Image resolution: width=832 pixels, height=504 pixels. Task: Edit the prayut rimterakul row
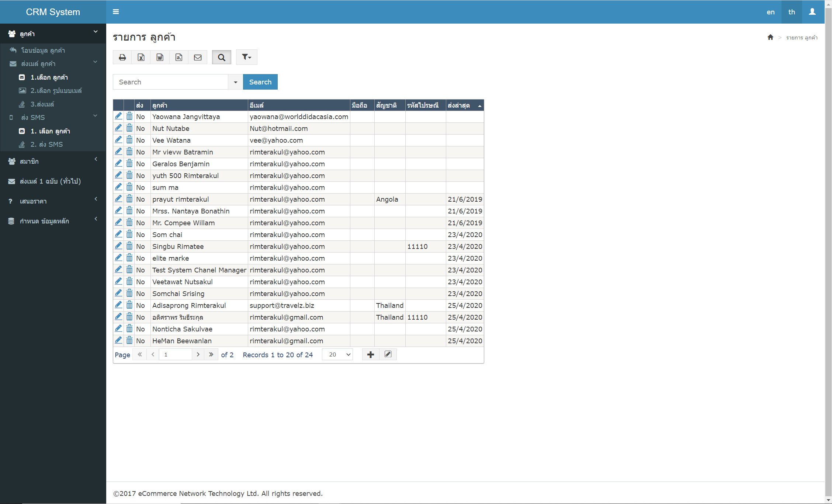click(118, 199)
